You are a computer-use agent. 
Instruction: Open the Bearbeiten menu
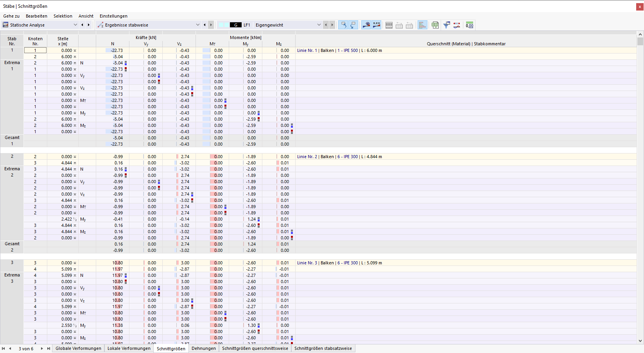(x=36, y=16)
